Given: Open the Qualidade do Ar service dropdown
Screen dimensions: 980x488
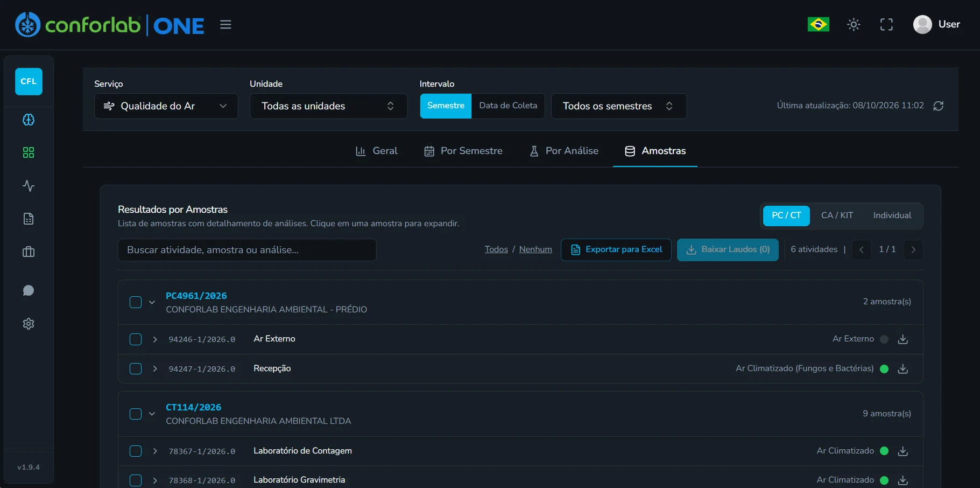Looking at the screenshot, I should coord(166,106).
